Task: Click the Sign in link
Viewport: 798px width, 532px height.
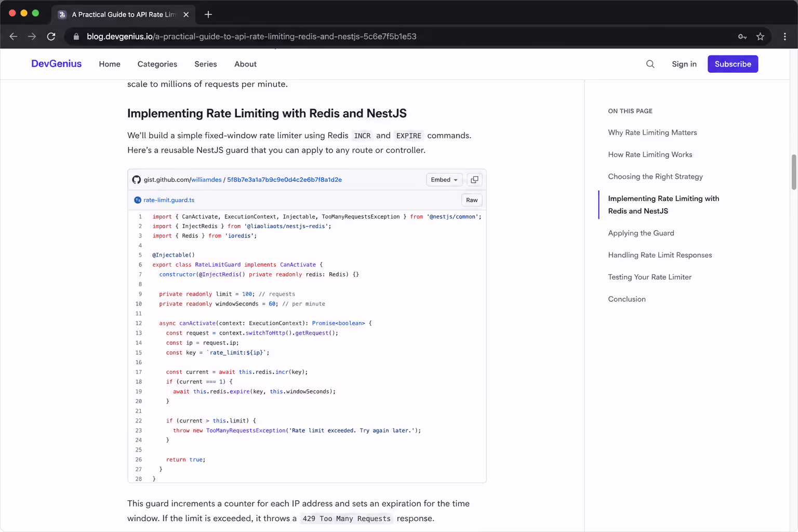Action: (684, 64)
